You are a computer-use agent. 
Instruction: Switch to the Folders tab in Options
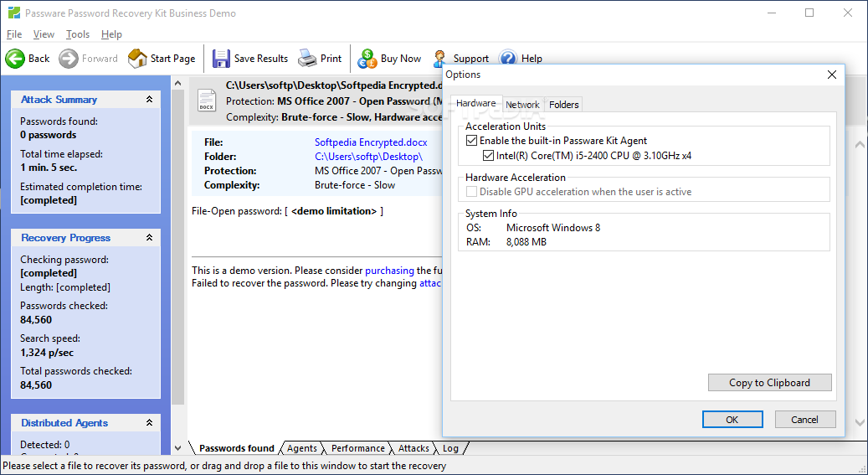pos(563,104)
